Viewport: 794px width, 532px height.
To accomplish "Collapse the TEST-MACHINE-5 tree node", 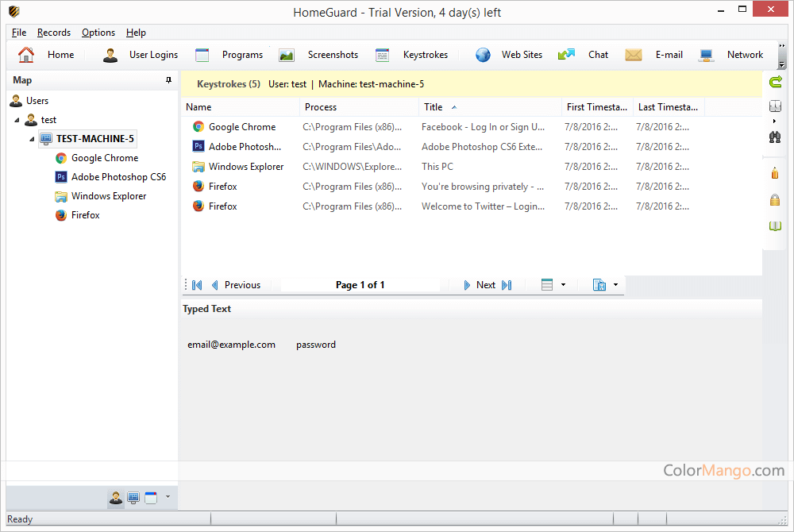I will pos(32,139).
